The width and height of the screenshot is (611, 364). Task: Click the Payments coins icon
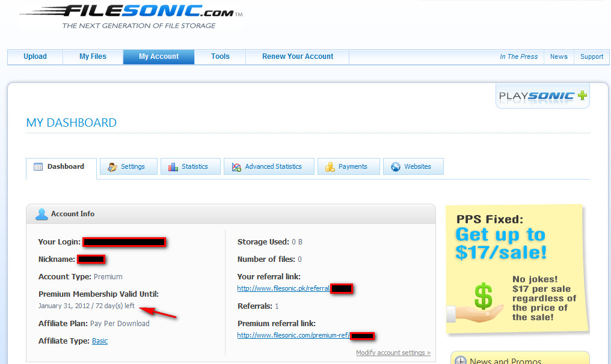click(x=330, y=167)
